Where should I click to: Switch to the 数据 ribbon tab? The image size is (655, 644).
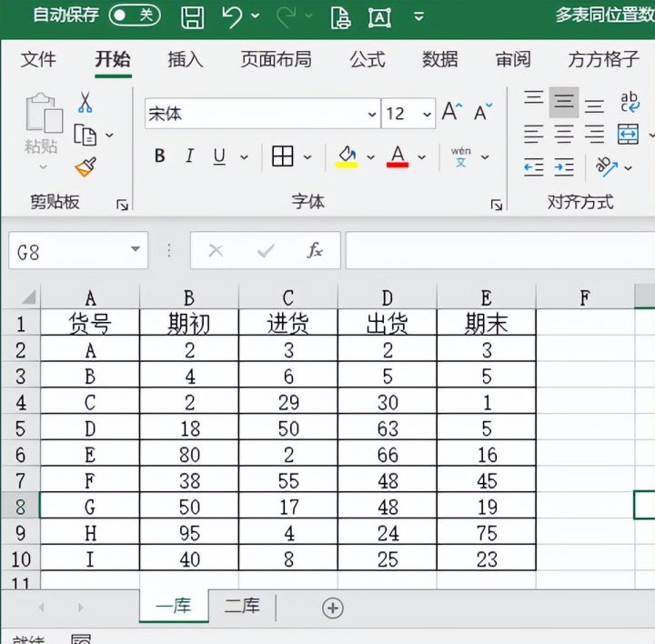pos(440,59)
